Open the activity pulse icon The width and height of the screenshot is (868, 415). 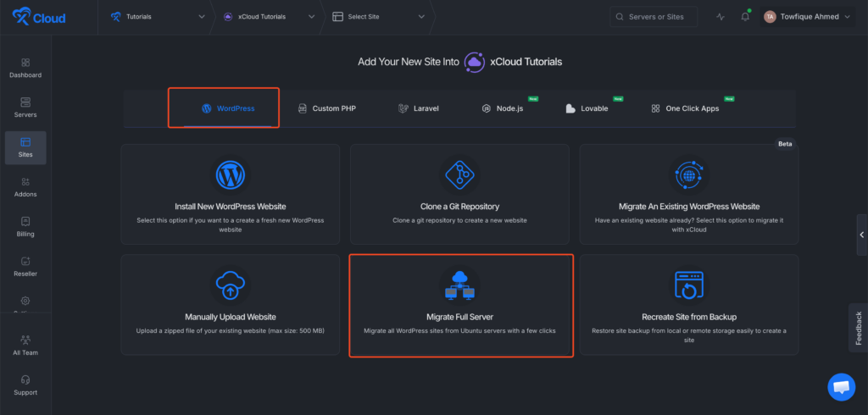click(721, 17)
